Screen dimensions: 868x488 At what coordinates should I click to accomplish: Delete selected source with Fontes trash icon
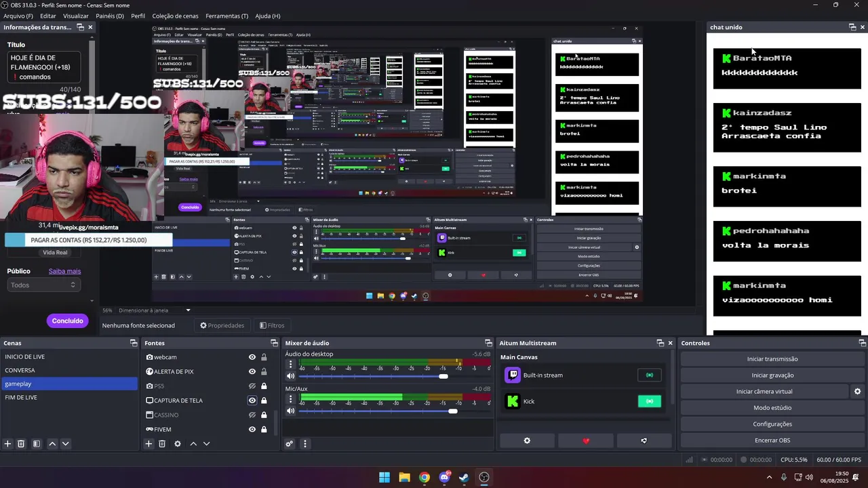click(x=162, y=444)
